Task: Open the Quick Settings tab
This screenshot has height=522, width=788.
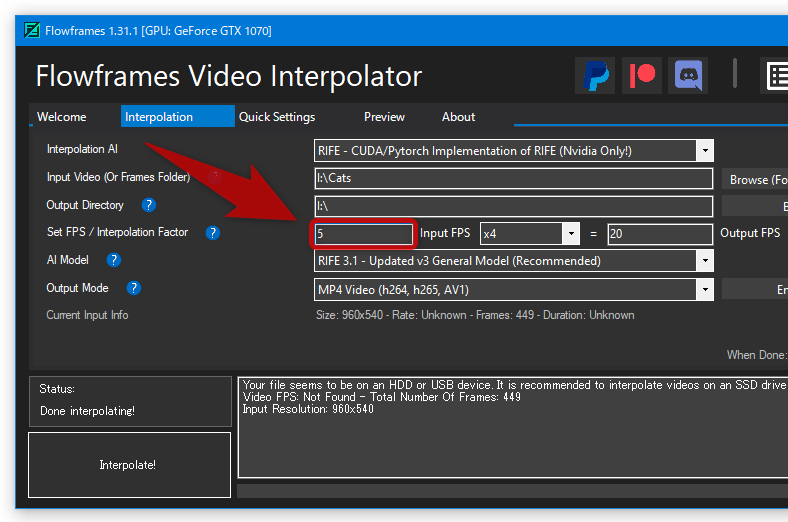Action: [277, 117]
